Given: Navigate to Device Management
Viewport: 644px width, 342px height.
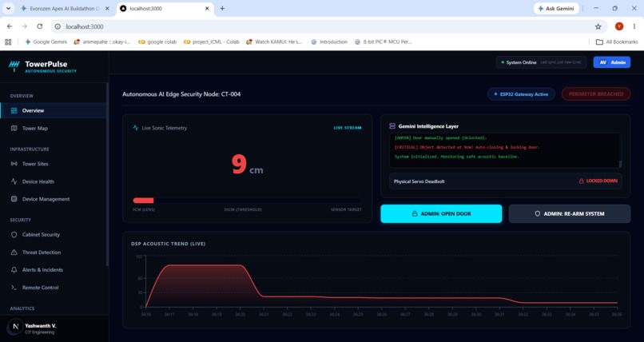Looking at the screenshot, I should pos(54,199).
